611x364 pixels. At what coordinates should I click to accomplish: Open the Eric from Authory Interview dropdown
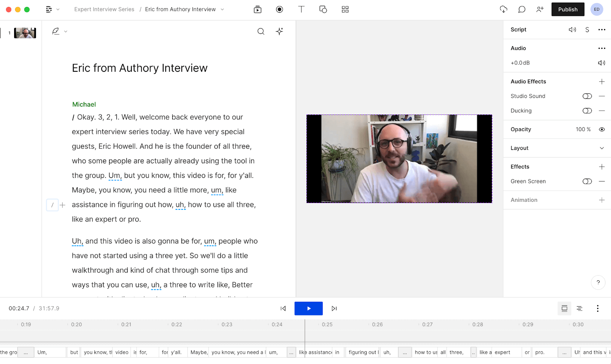[222, 9]
